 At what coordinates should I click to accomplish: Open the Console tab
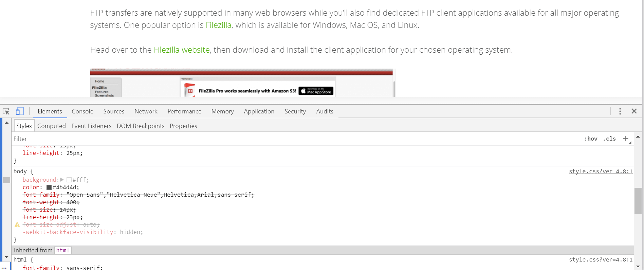tap(82, 111)
